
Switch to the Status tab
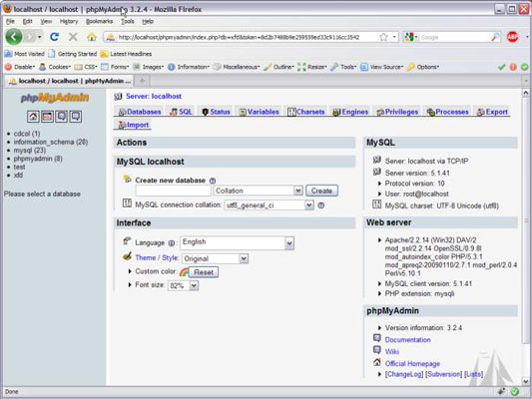(x=216, y=112)
